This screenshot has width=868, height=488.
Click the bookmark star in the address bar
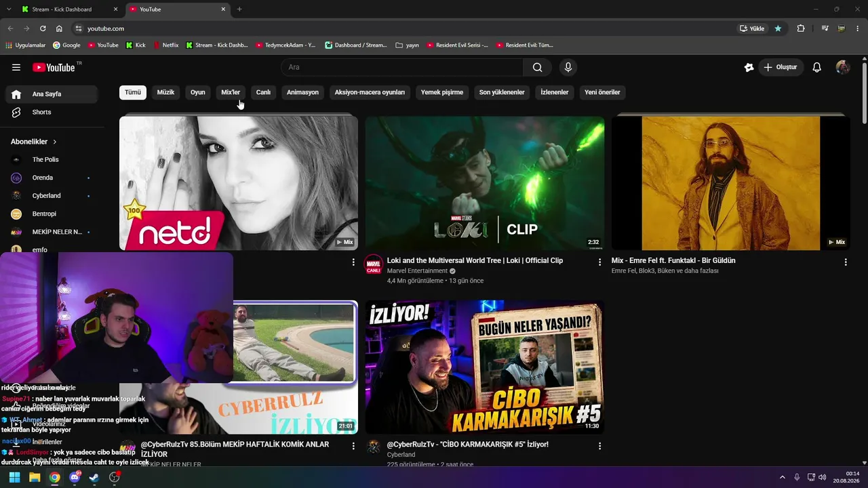(x=778, y=28)
